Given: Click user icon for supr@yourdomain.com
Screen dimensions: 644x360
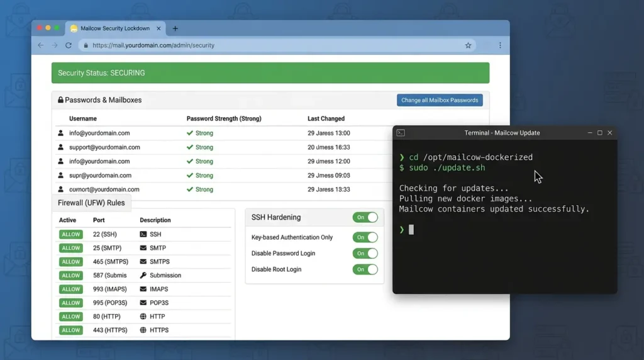Looking at the screenshot, I should click(60, 175).
